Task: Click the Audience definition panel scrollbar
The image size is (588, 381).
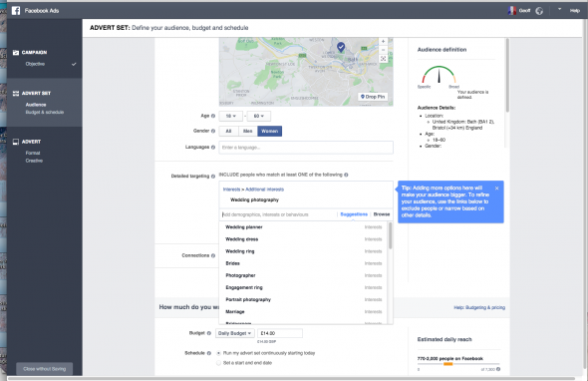Action: [x=507, y=75]
